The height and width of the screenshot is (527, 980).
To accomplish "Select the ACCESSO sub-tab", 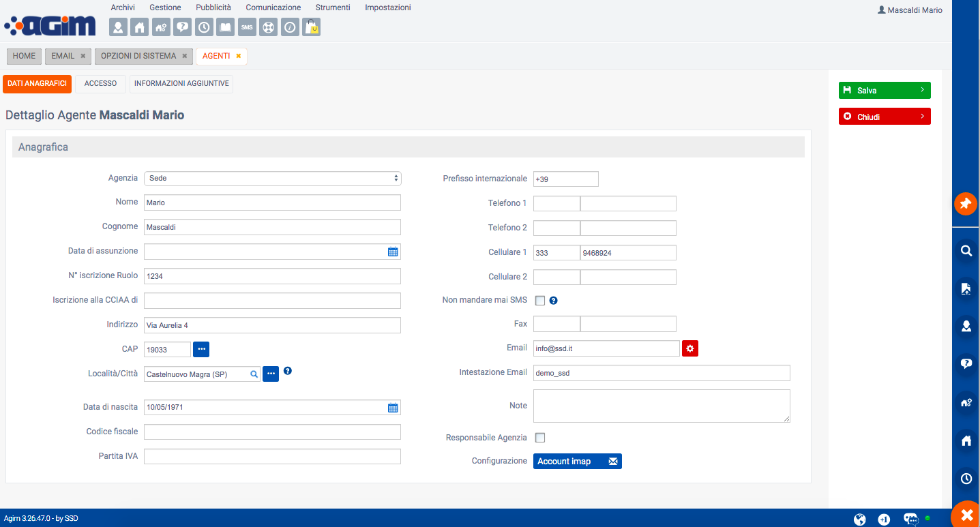I will coord(100,84).
